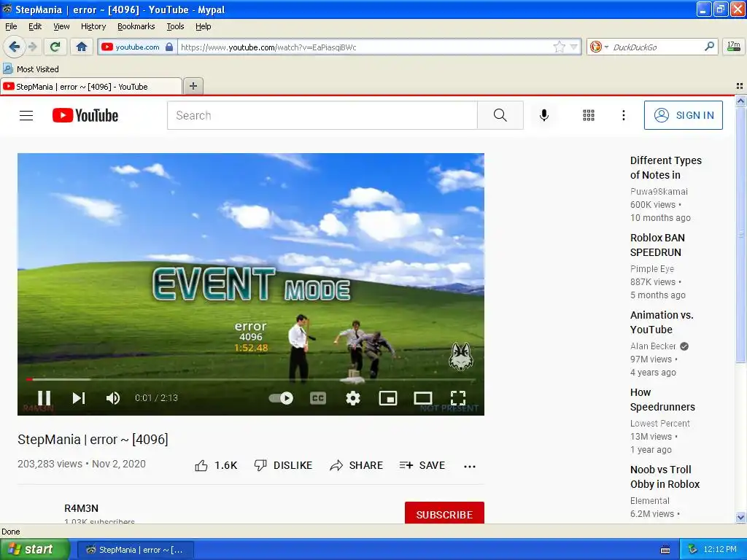
Task: Open the Tools menu
Action: tap(175, 26)
